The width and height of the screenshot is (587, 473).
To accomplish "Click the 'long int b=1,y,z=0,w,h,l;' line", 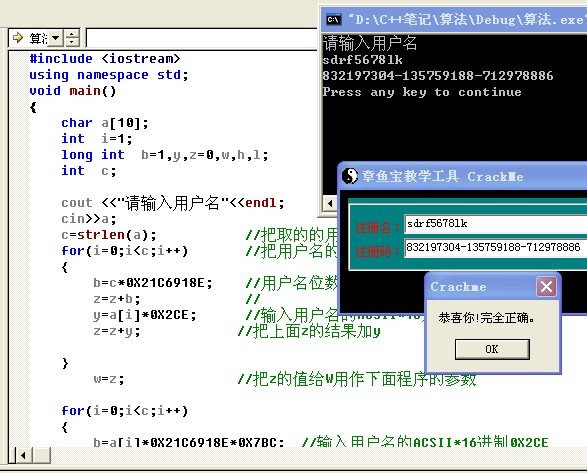I will [165, 155].
